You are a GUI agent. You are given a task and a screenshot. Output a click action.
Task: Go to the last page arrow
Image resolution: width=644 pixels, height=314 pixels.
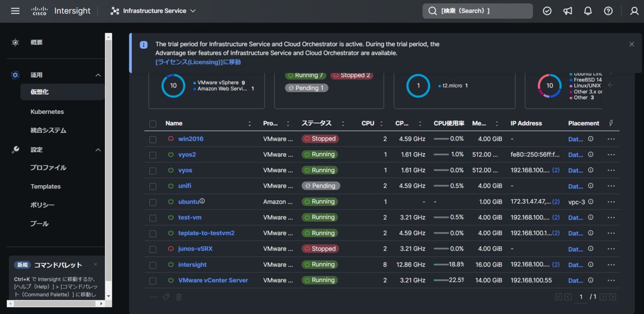pos(612,297)
